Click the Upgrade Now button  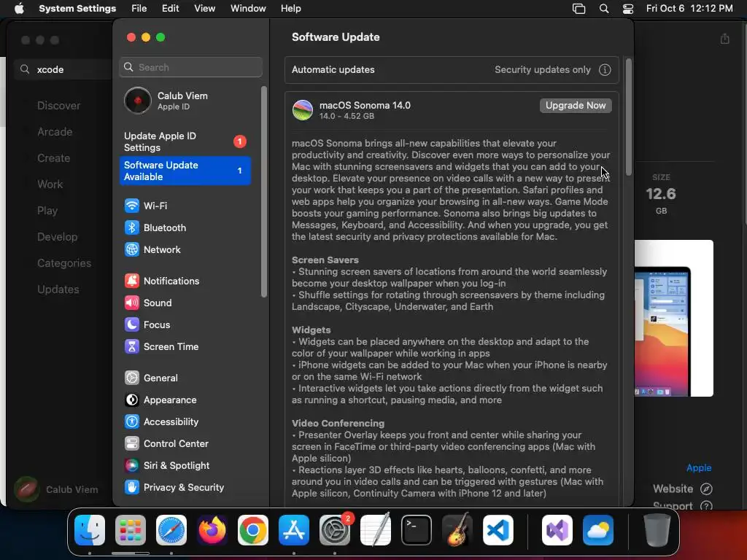pyautogui.click(x=576, y=106)
